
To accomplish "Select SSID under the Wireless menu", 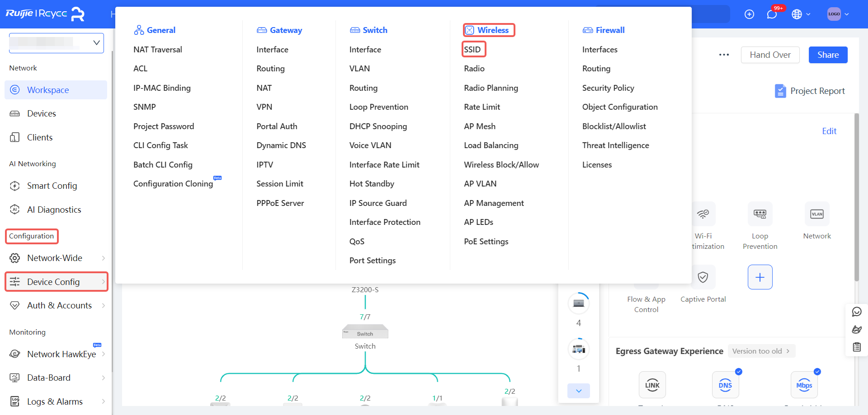I will (x=473, y=49).
